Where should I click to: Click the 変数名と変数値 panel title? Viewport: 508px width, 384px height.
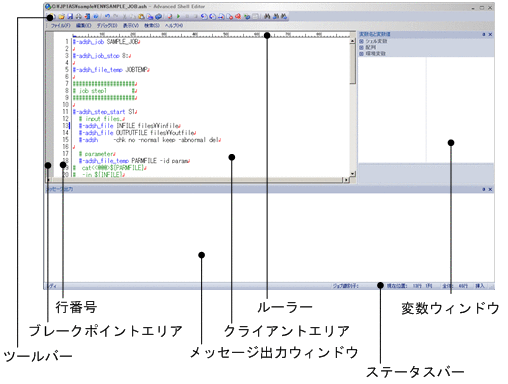point(374,34)
